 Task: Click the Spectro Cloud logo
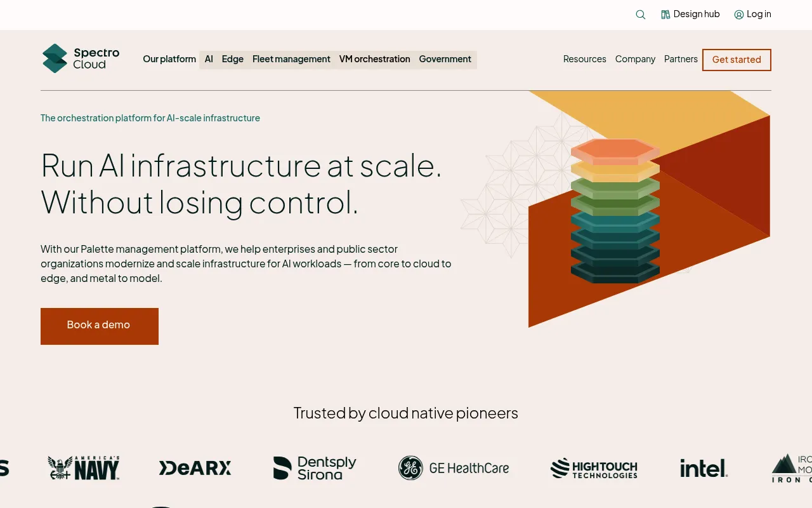(81, 58)
